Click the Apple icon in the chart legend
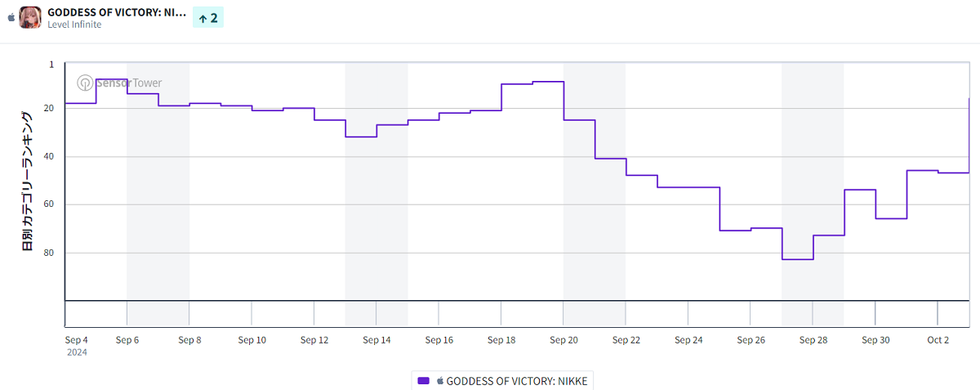 pyautogui.click(x=440, y=380)
